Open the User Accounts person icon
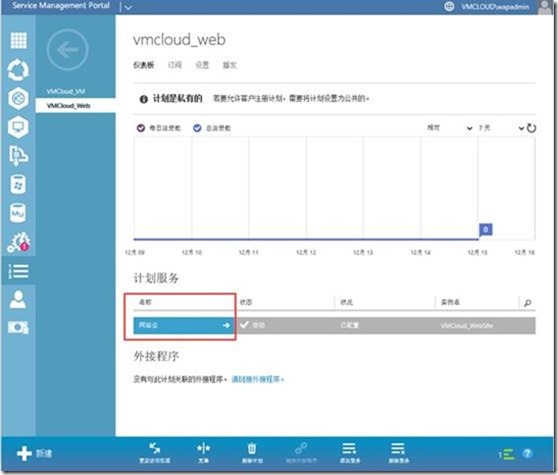This screenshot has width=558, height=475. click(18, 299)
